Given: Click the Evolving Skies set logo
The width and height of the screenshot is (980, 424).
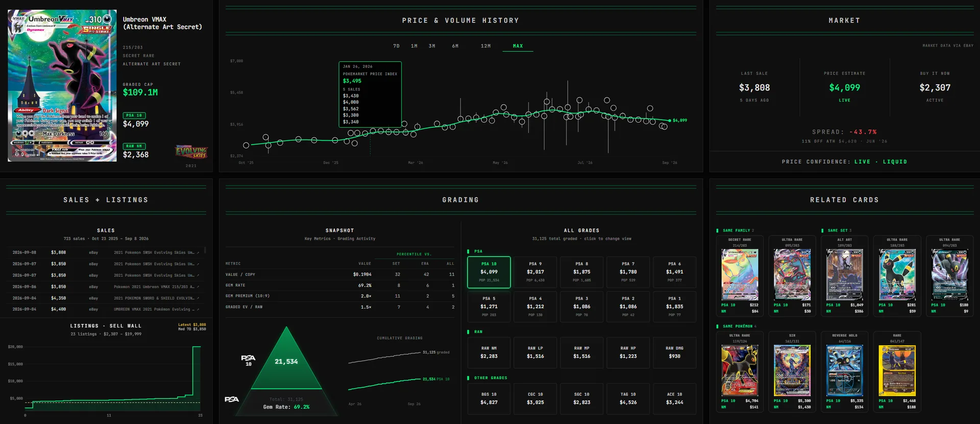Looking at the screenshot, I should coord(191,152).
